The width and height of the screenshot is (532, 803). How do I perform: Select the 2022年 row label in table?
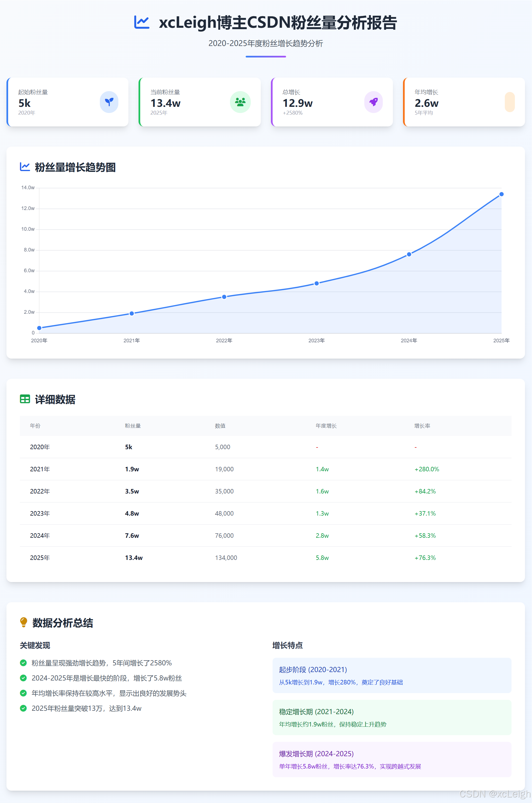coord(40,491)
